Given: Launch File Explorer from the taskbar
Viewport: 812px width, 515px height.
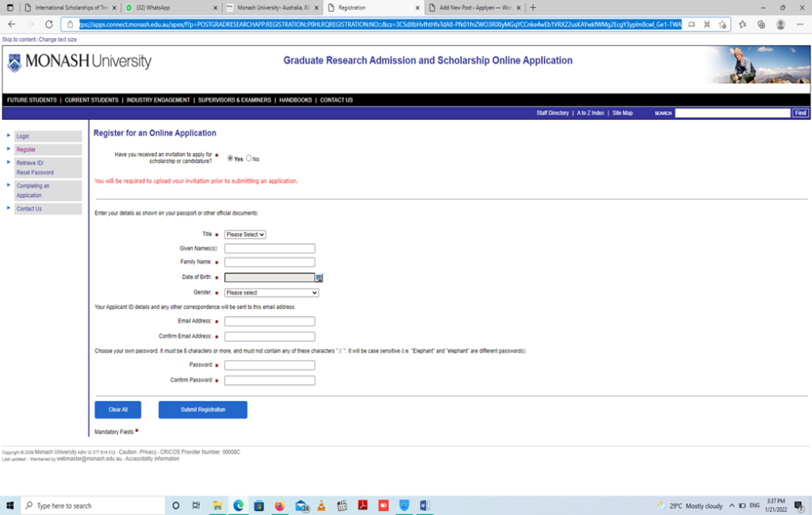Looking at the screenshot, I should point(217,505).
